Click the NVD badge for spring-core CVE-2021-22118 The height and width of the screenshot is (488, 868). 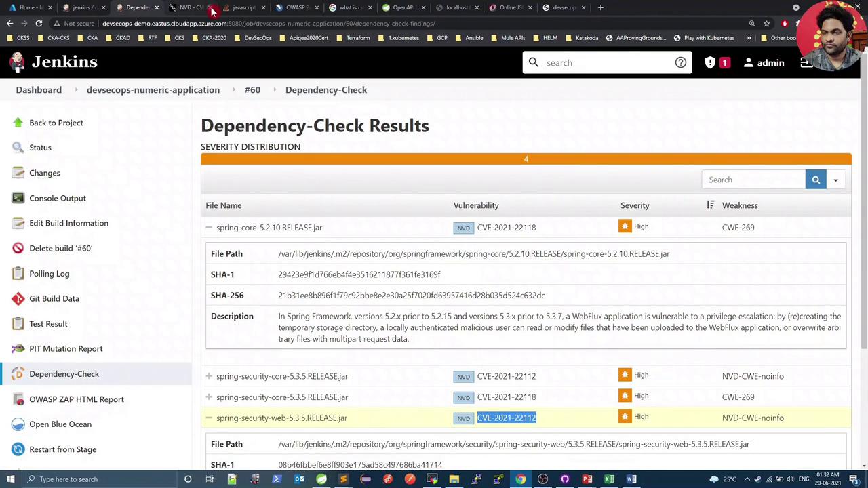[x=464, y=228]
